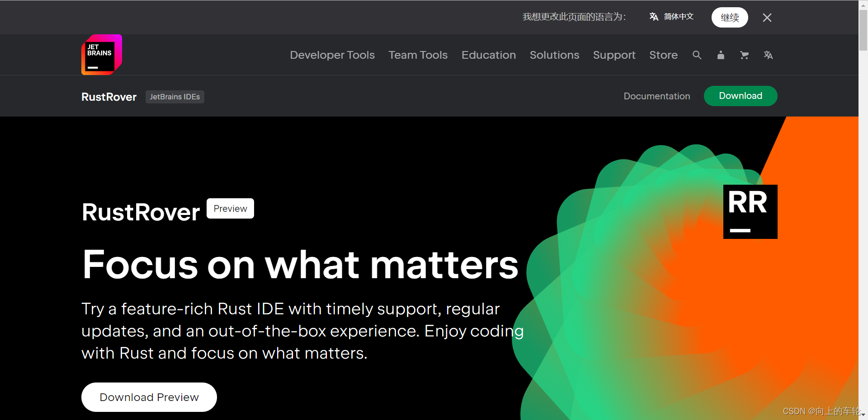Click the scrollbar down arrow

863,415
